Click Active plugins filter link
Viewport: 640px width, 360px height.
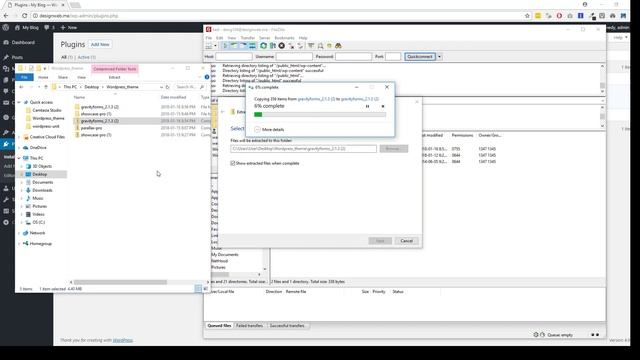coord(87,57)
